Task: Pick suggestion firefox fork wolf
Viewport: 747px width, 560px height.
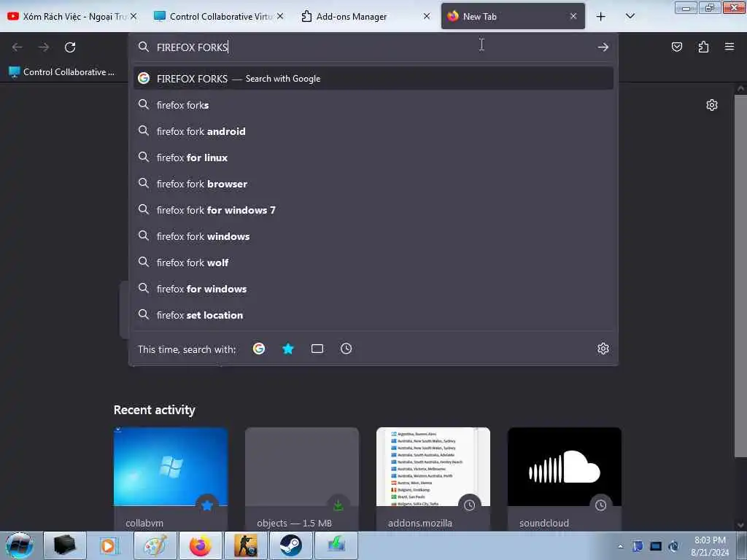Action: pos(373,262)
